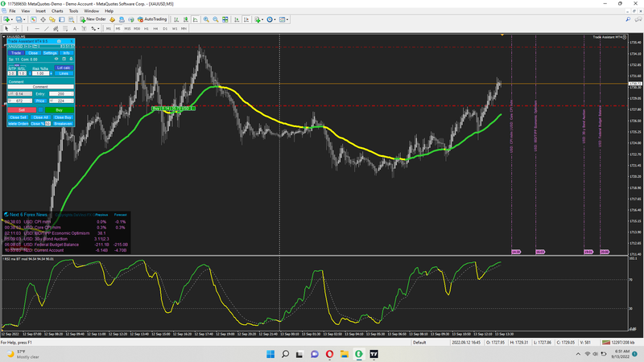Image resolution: width=644 pixels, height=362 pixels.
Task: Open the Charts menu
Action: (57, 11)
